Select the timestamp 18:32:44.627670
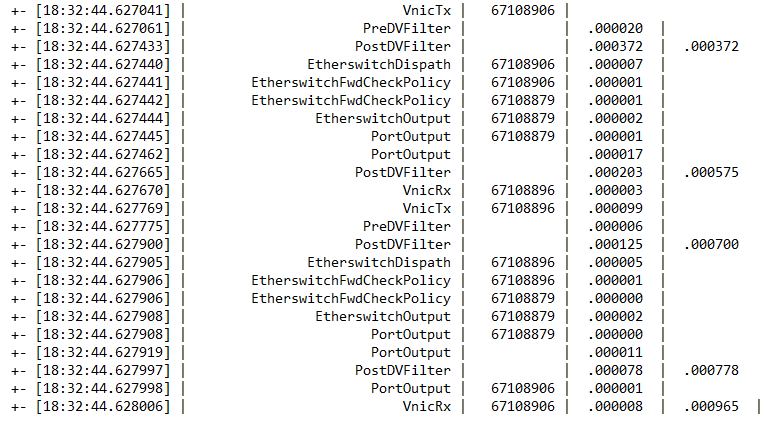761x424 pixels. pos(103,190)
